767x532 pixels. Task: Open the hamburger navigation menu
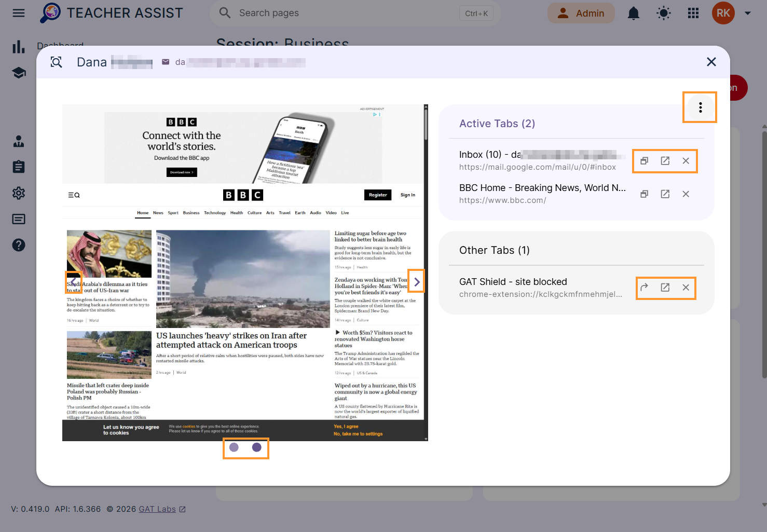click(19, 13)
